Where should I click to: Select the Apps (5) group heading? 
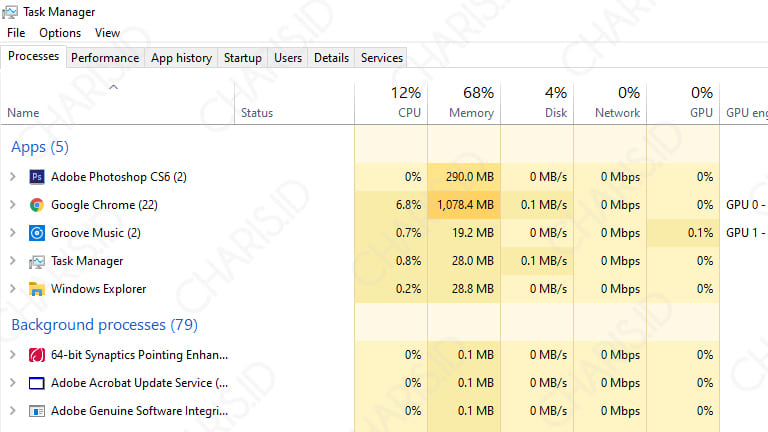pyautogui.click(x=40, y=147)
